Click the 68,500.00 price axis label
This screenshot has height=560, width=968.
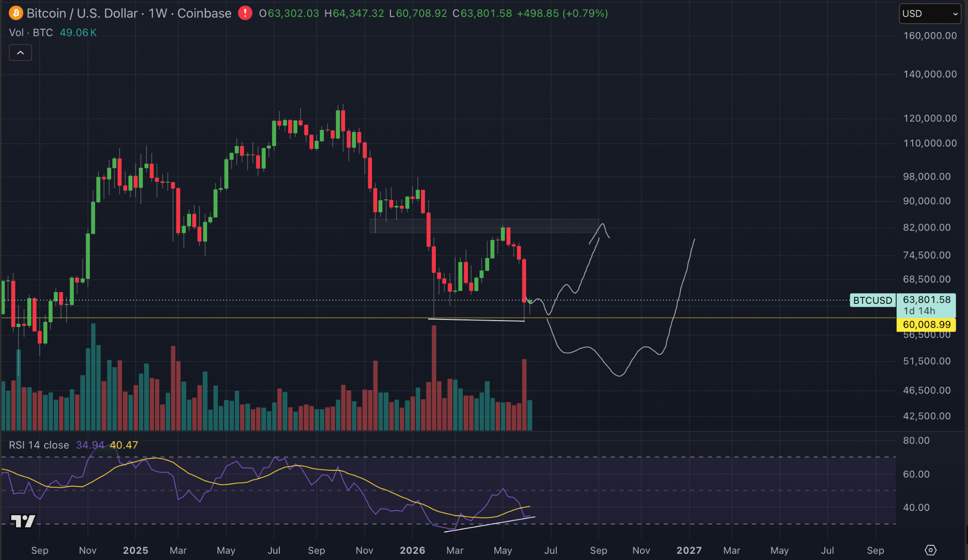[x=927, y=279]
